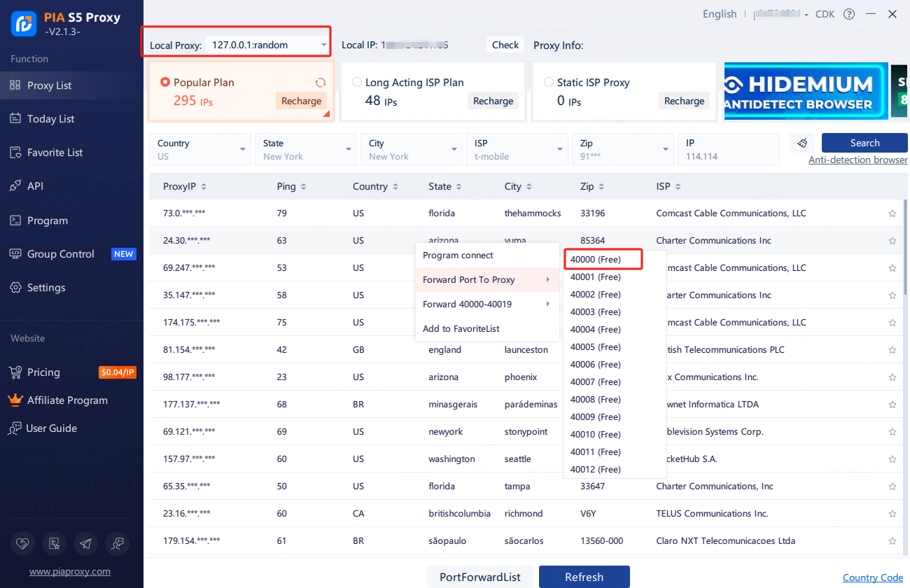Screen dimensions: 910x588
Task: Expand Forward 40000-40019 submenu
Action: coord(487,304)
